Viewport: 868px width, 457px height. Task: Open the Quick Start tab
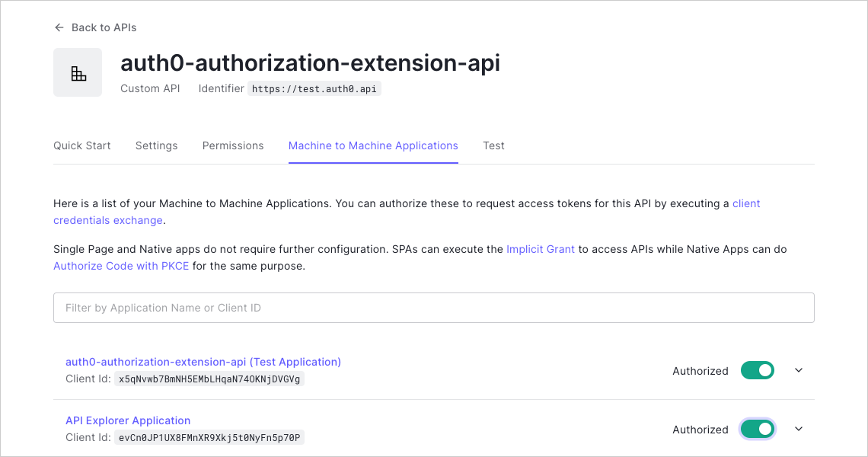(x=81, y=145)
